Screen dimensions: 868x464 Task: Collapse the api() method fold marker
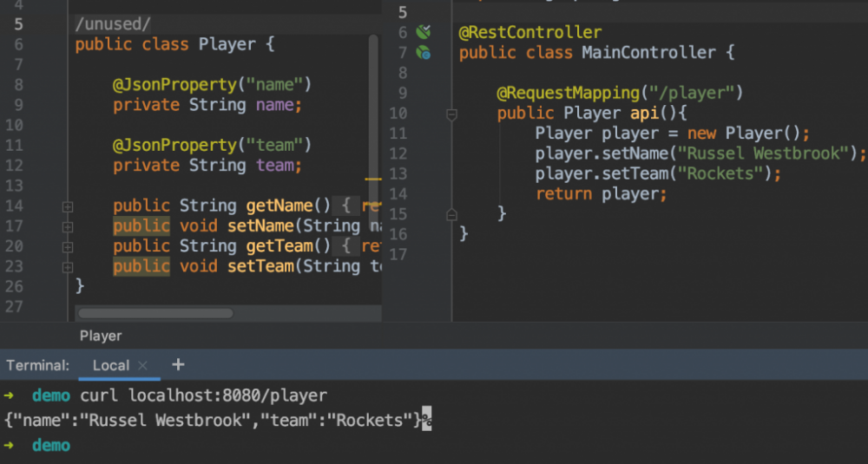point(451,114)
